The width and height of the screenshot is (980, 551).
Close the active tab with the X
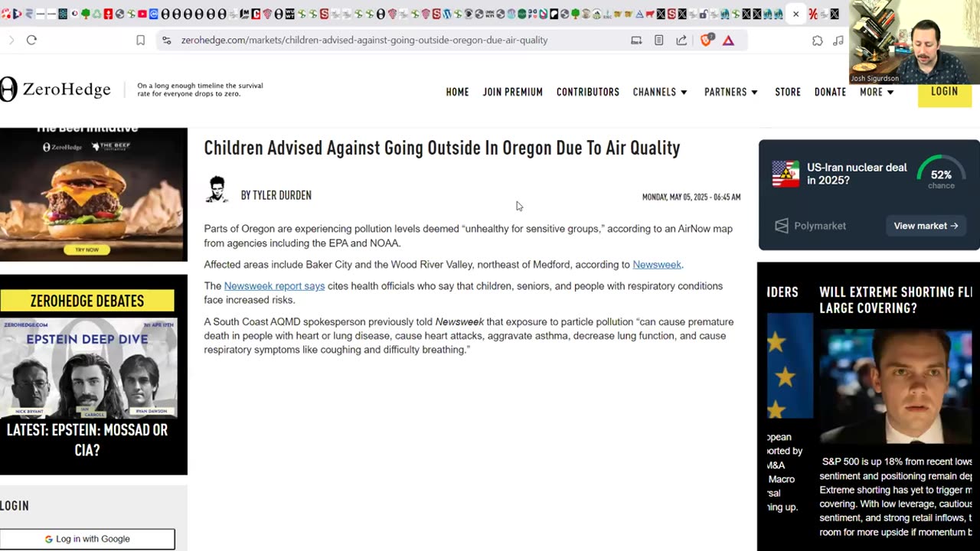(795, 14)
